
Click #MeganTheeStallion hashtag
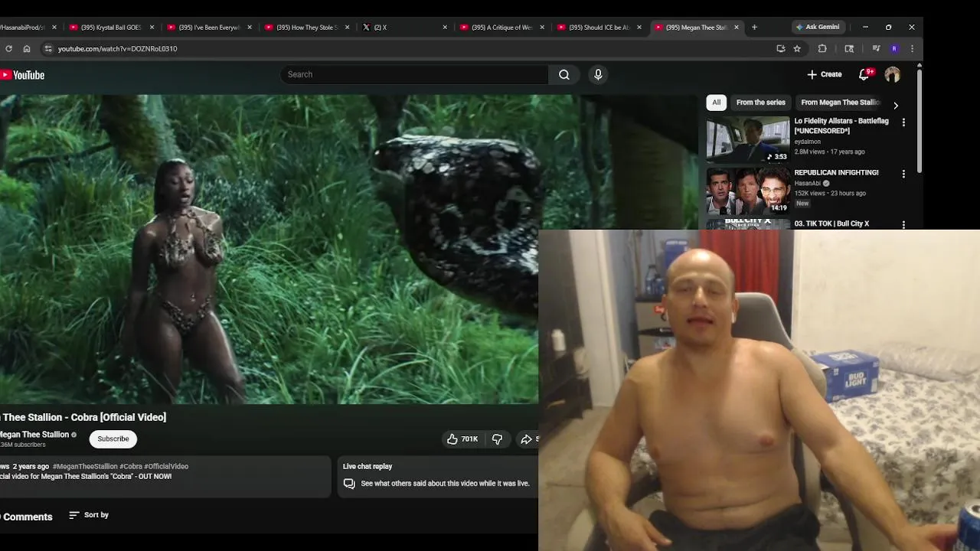click(x=85, y=466)
